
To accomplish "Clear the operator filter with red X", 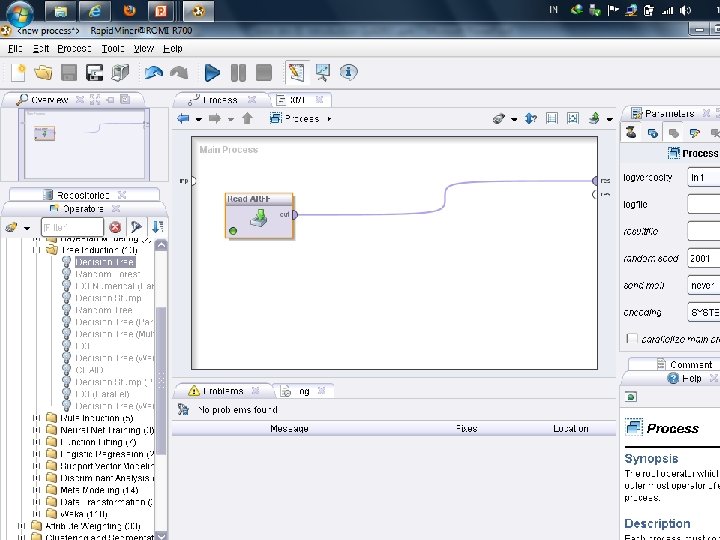I will (115, 227).
